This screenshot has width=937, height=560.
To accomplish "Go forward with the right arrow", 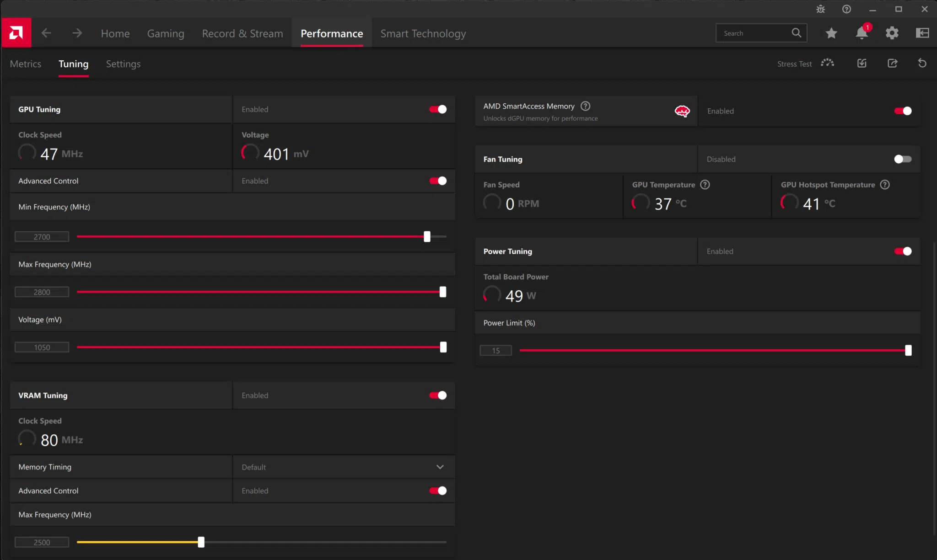I will coord(77,33).
